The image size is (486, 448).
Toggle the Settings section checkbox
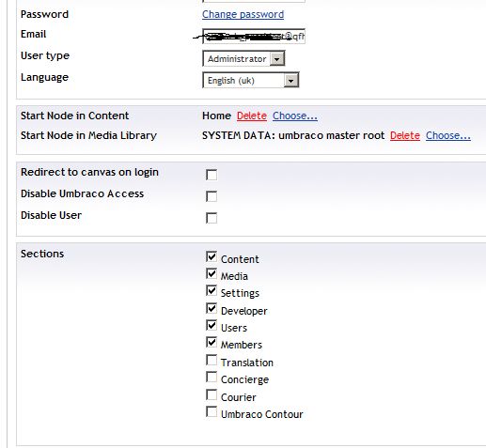[x=212, y=290]
